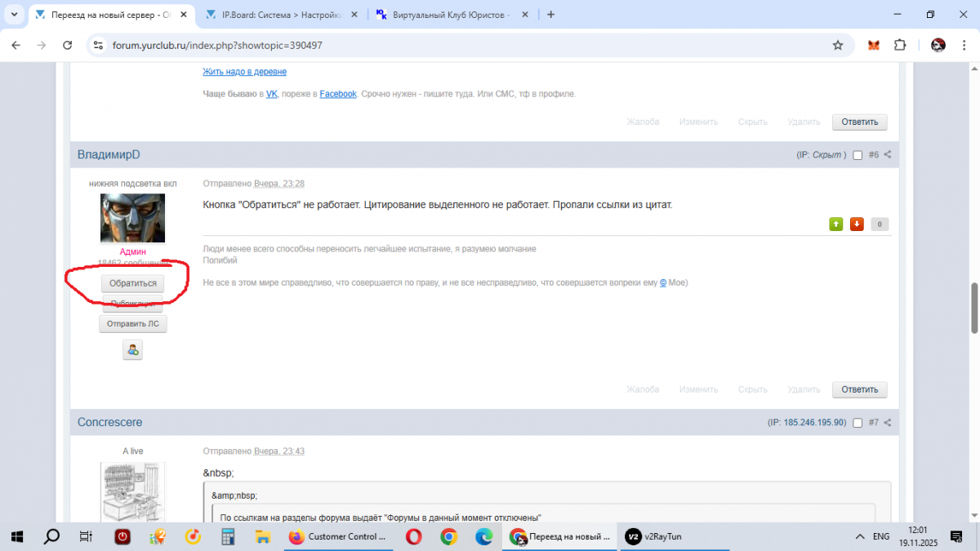
Task: Upvote ВладимирD's post with green arrow
Action: pos(835,224)
